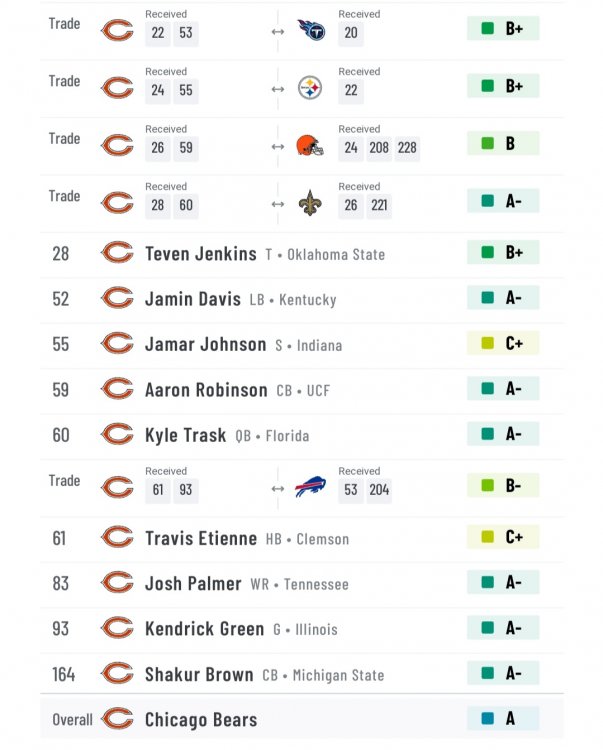Select pick number 164 Shakur Brown row
The image size is (603, 750).
coord(302,674)
